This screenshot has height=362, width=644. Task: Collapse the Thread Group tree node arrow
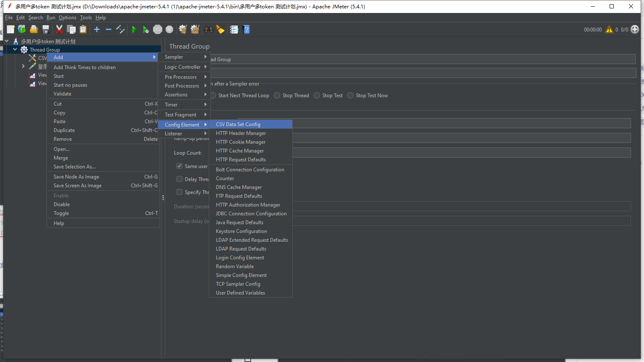15,49
